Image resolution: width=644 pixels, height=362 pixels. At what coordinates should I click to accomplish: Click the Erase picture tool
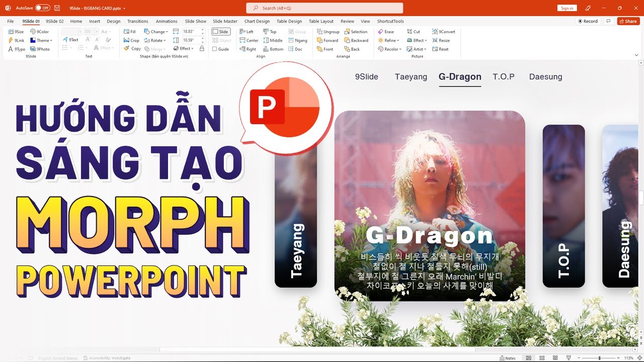(x=386, y=32)
